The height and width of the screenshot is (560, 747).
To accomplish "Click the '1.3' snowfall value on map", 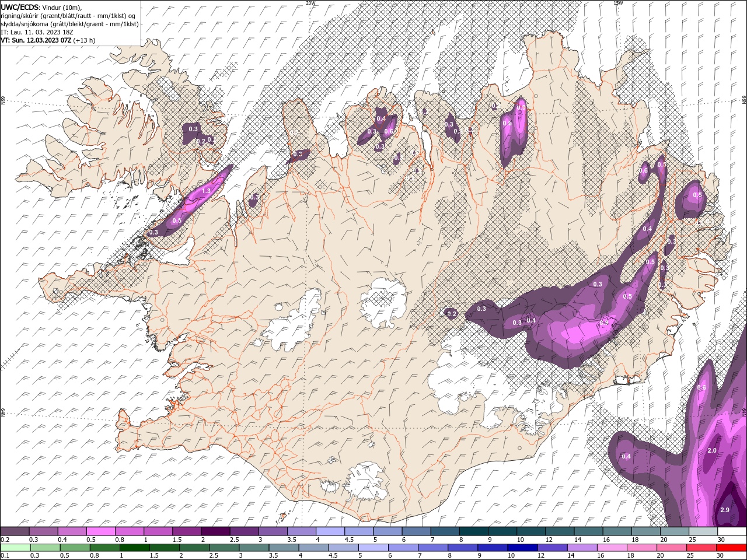I will coord(206,191).
